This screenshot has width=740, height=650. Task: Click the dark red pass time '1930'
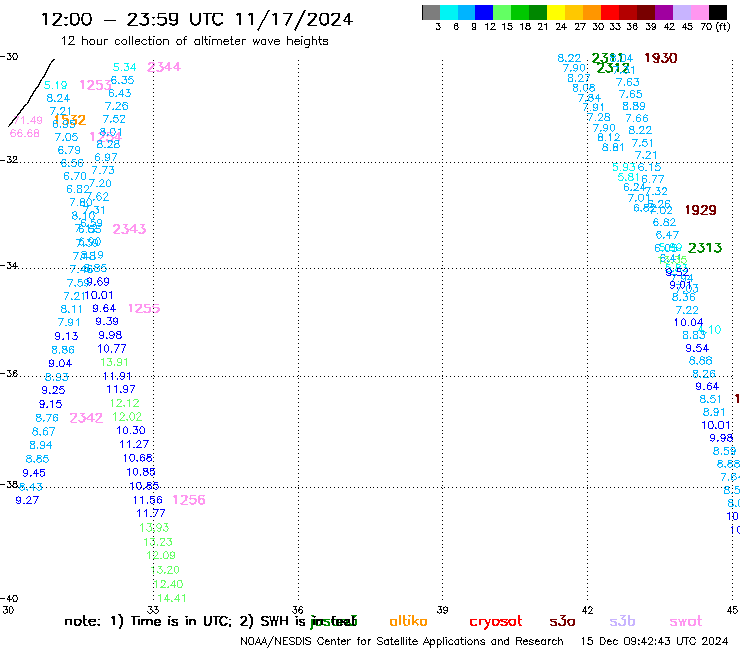tap(661, 58)
